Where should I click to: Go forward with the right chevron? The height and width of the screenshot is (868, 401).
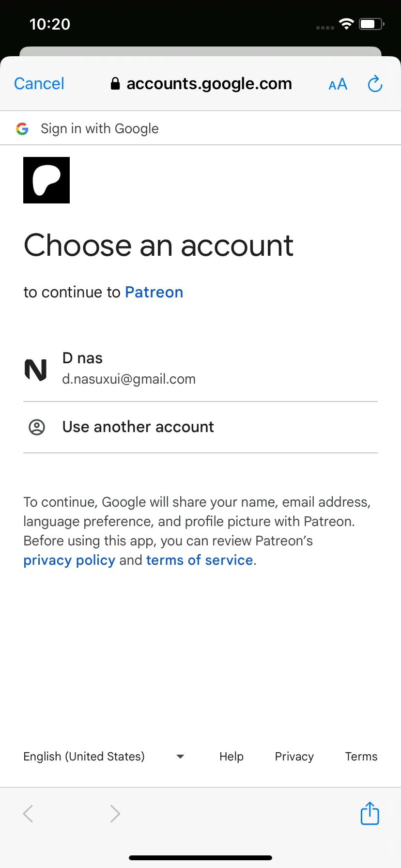pyautogui.click(x=115, y=814)
